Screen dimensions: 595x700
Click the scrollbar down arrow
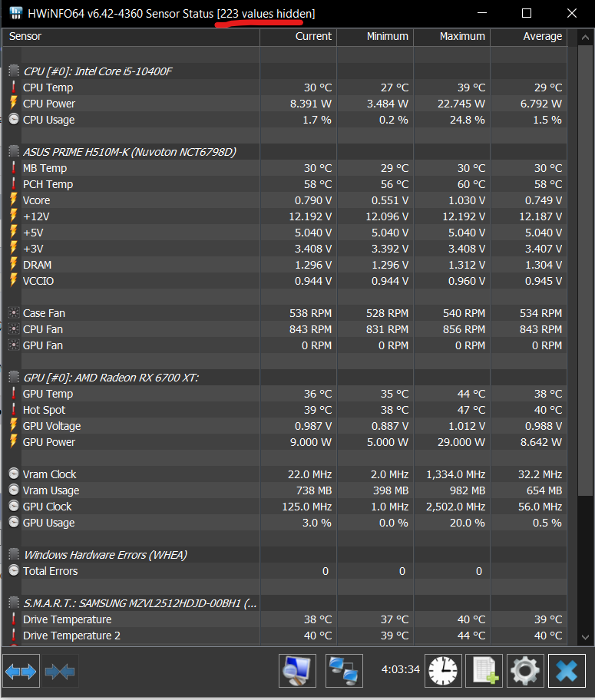[585, 637]
